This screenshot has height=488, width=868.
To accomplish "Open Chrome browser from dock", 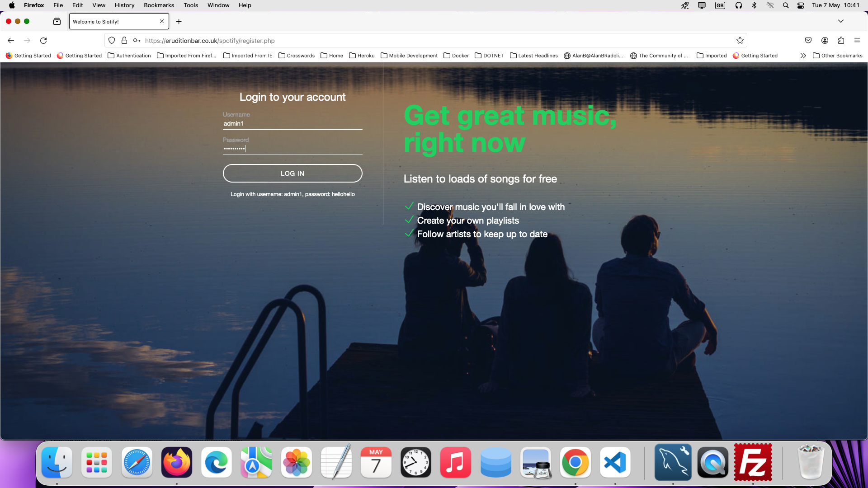I will point(576,462).
